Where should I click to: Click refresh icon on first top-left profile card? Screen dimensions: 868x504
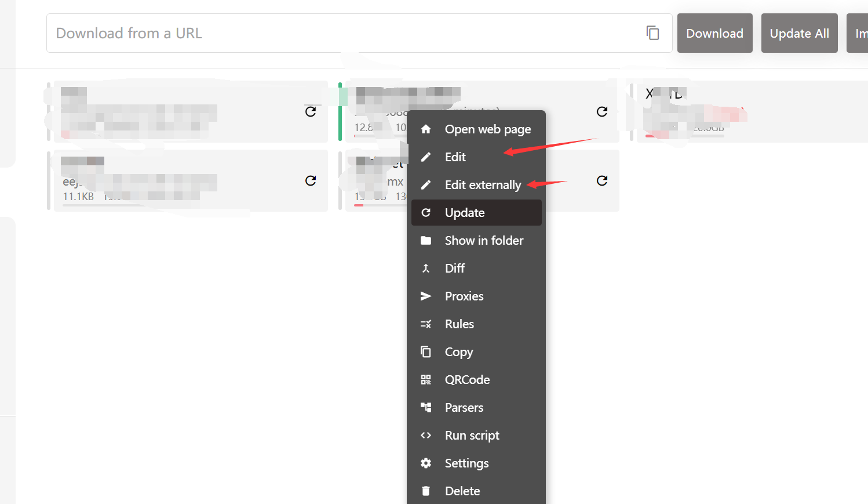311,111
